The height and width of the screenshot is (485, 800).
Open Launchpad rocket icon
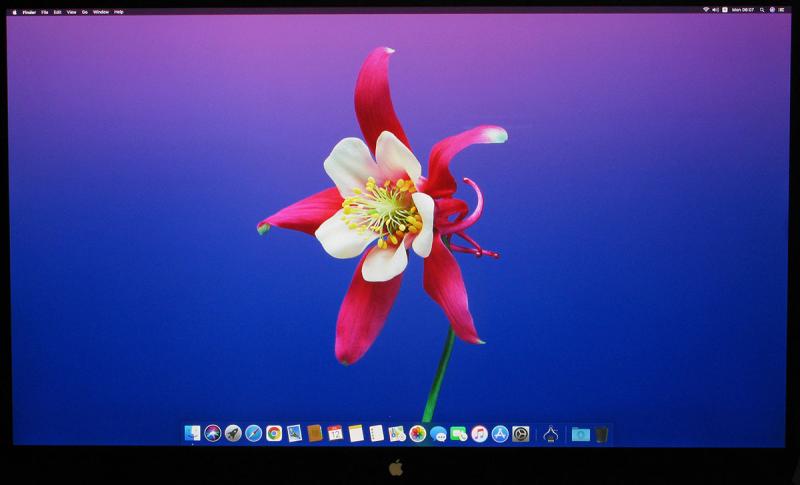pos(233,433)
